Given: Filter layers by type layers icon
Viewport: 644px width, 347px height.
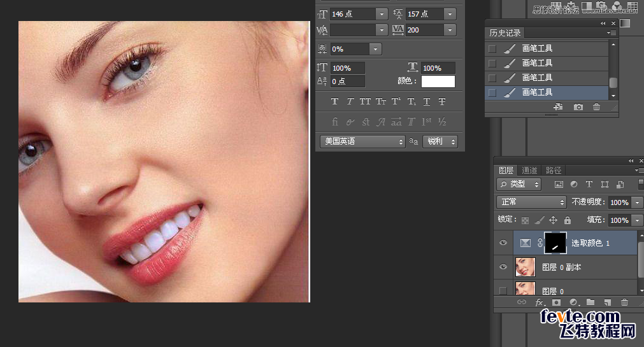Looking at the screenshot, I should (589, 185).
